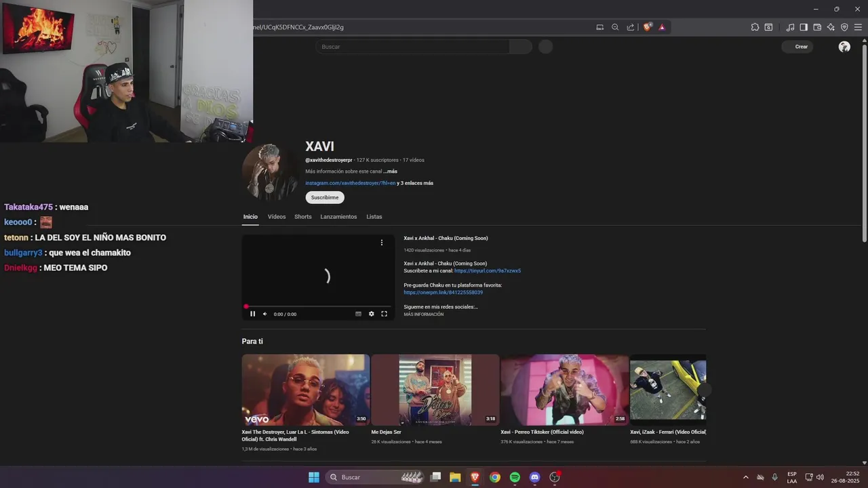Switch to the Shorts tab
This screenshot has height=488, width=868.
pyautogui.click(x=303, y=217)
